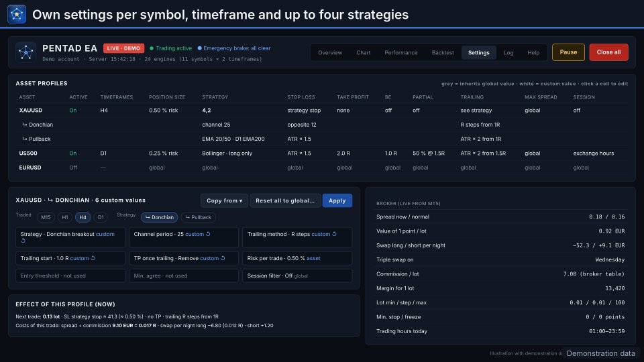This screenshot has width=644, height=362.
Task: Edit US500 session exchange hours cell
Action: click(594, 153)
